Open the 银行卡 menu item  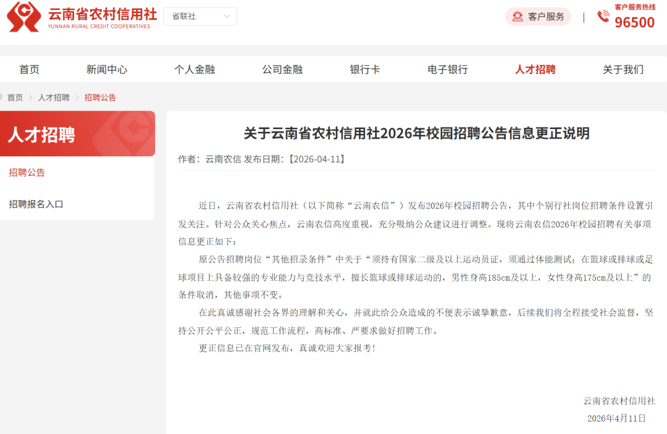click(364, 70)
